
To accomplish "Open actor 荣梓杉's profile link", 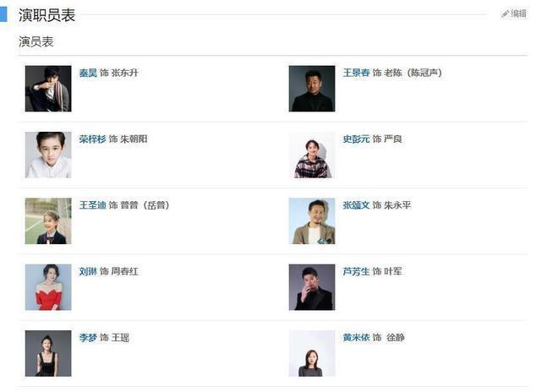I will [93, 139].
